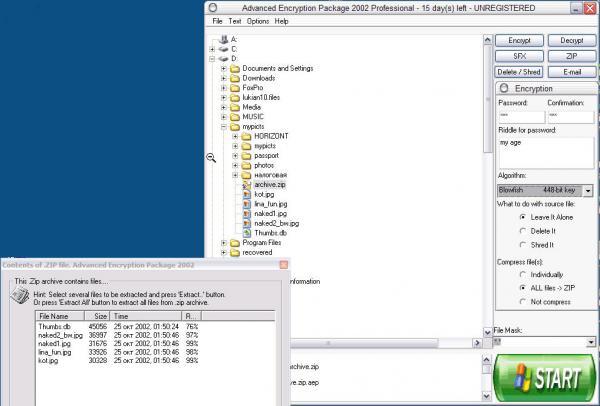
Task: Click the passport folder icon
Action: [x=247, y=156]
